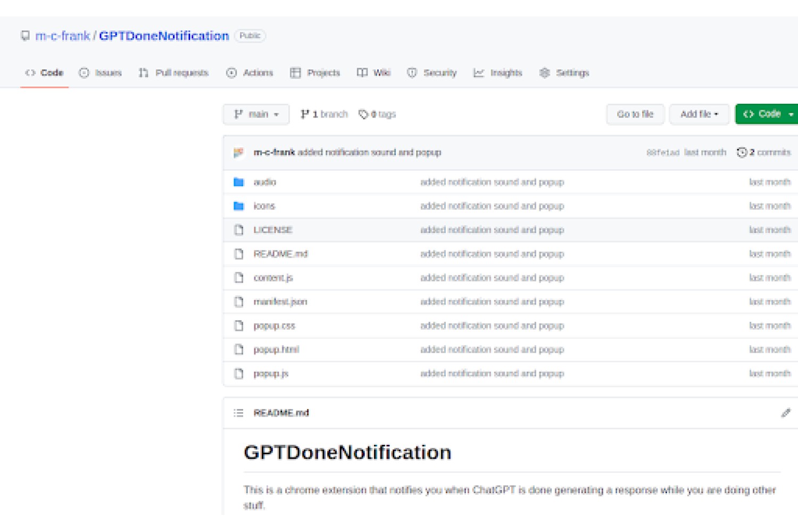Open the content.js file

(273, 278)
